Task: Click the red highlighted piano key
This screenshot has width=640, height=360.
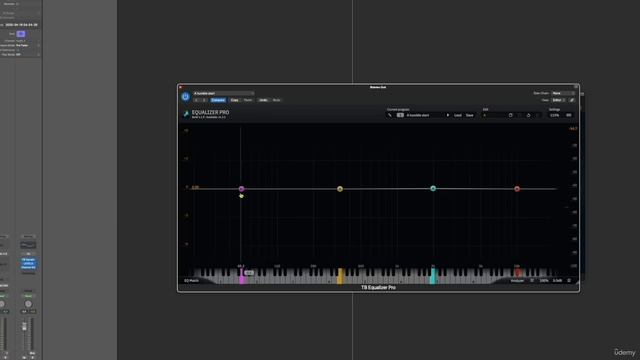Action: point(518,272)
